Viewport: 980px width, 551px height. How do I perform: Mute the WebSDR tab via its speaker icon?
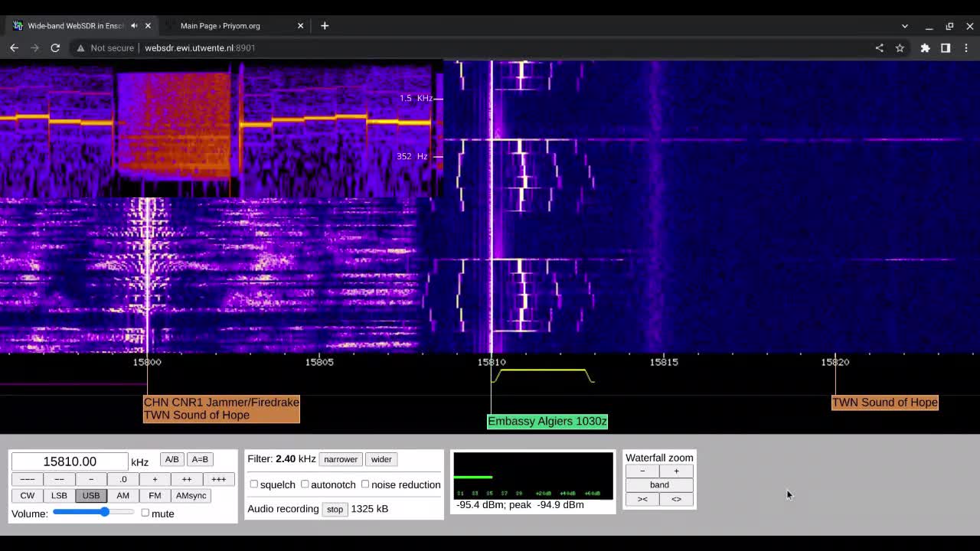coord(134,25)
